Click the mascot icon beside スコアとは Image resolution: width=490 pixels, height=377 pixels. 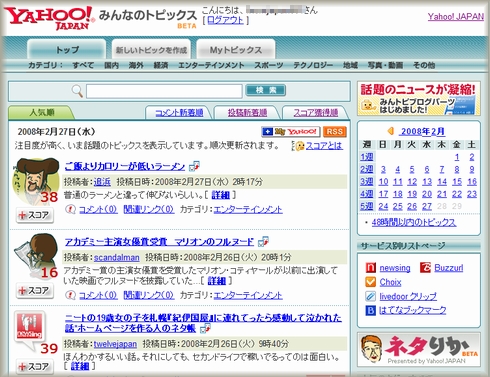(x=299, y=146)
